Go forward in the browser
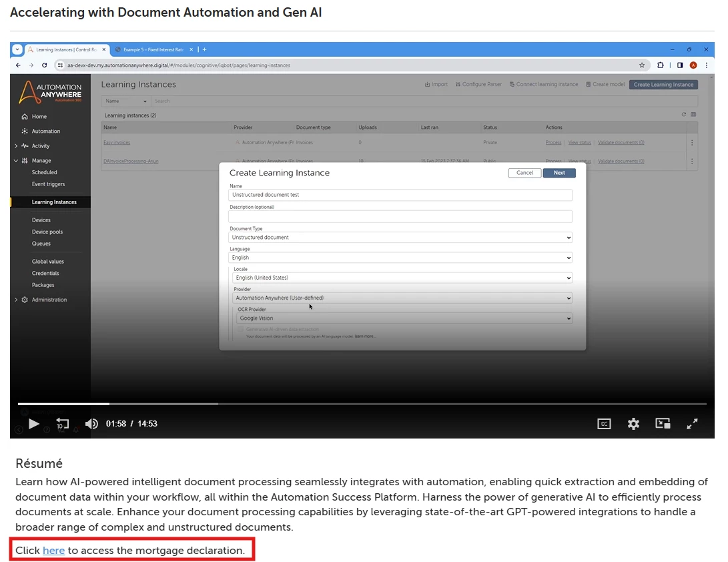This screenshot has width=728, height=562. tap(31, 65)
